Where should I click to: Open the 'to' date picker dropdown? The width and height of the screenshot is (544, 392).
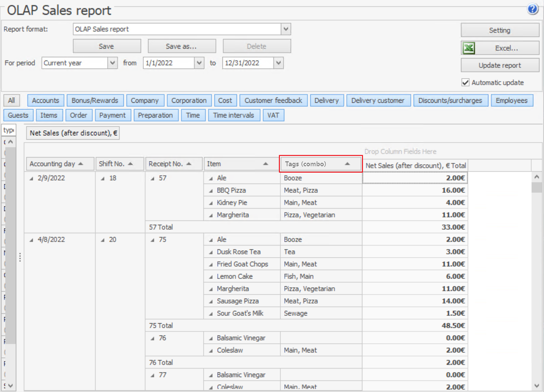click(x=279, y=63)
